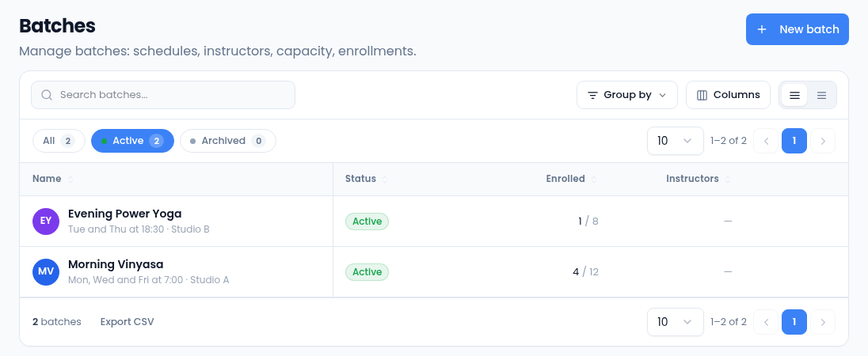
Task: Click the top '1–2 of 2' range text
Action: 729,141
